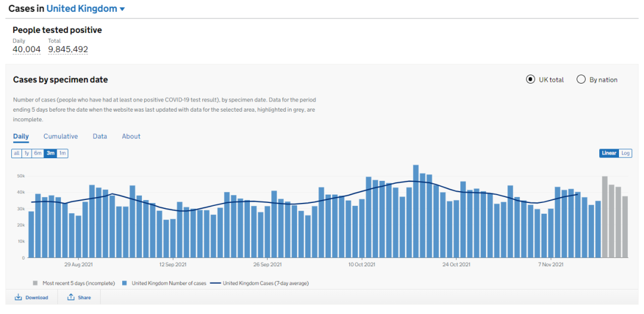The height and width of the screenshot is (314, 644).
Task: Click the Share link text
Action: coord(84,297)
